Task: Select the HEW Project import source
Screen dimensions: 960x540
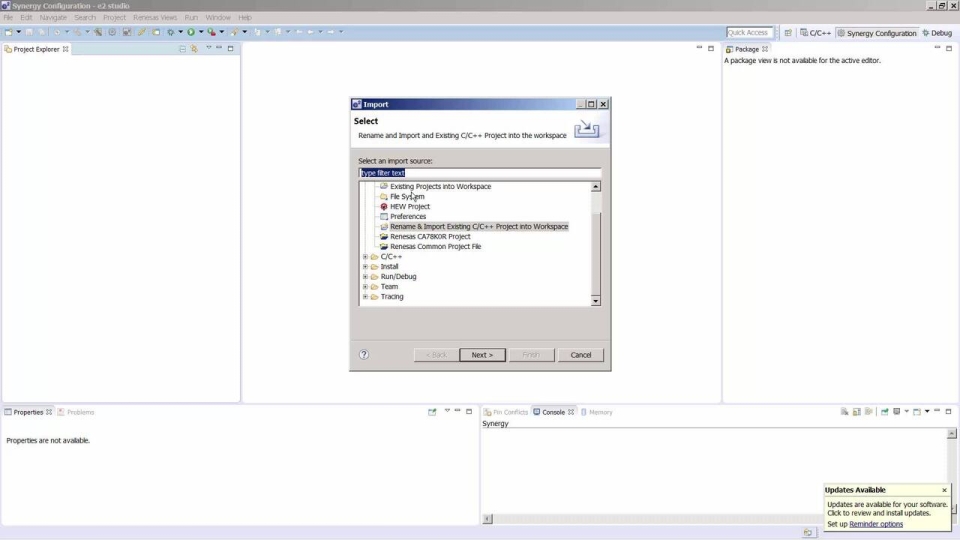Action: pyautogui.click(x=410, y=206)
